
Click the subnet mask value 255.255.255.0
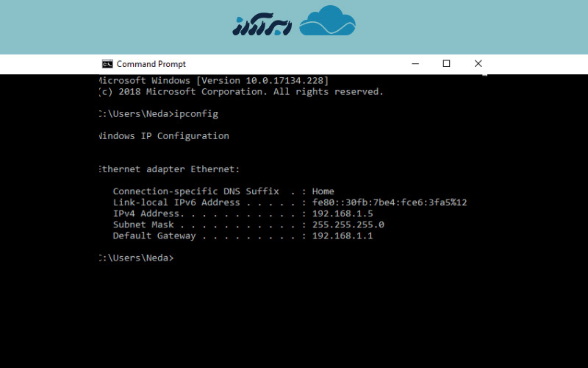pos(348,224)
